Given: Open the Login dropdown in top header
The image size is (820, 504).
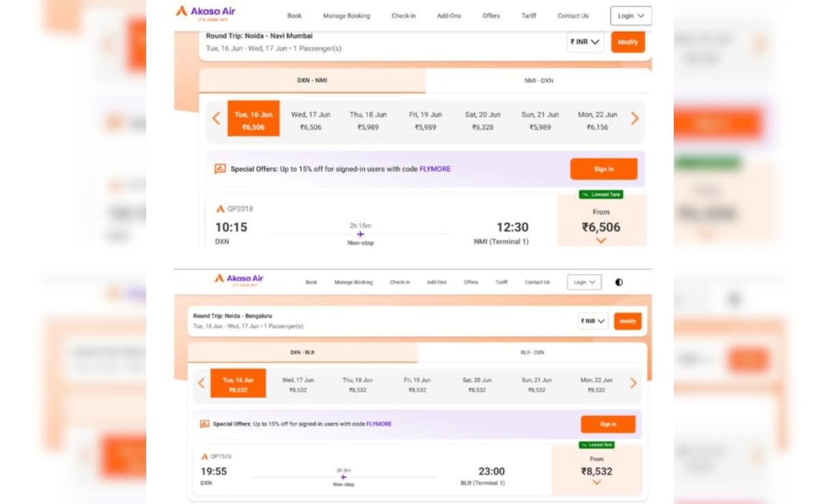Looking at the screenshot, I should (x=631, y=16).
